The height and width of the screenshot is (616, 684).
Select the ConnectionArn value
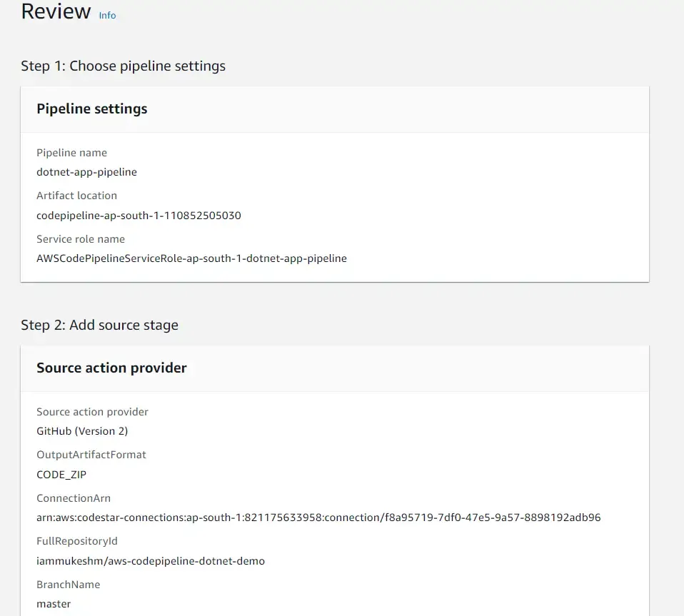318,517
